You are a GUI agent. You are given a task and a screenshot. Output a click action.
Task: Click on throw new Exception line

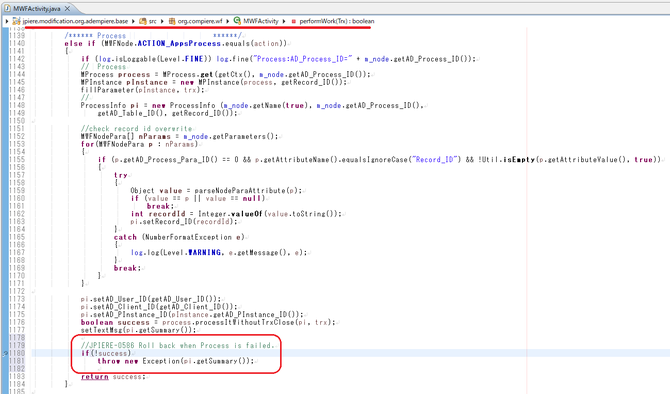[176, 361]
